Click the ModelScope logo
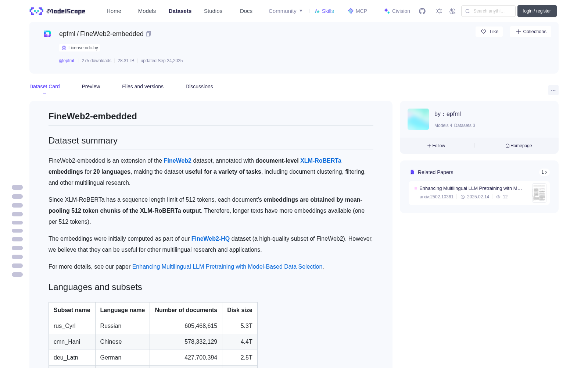588x368 pixels. 58,11
